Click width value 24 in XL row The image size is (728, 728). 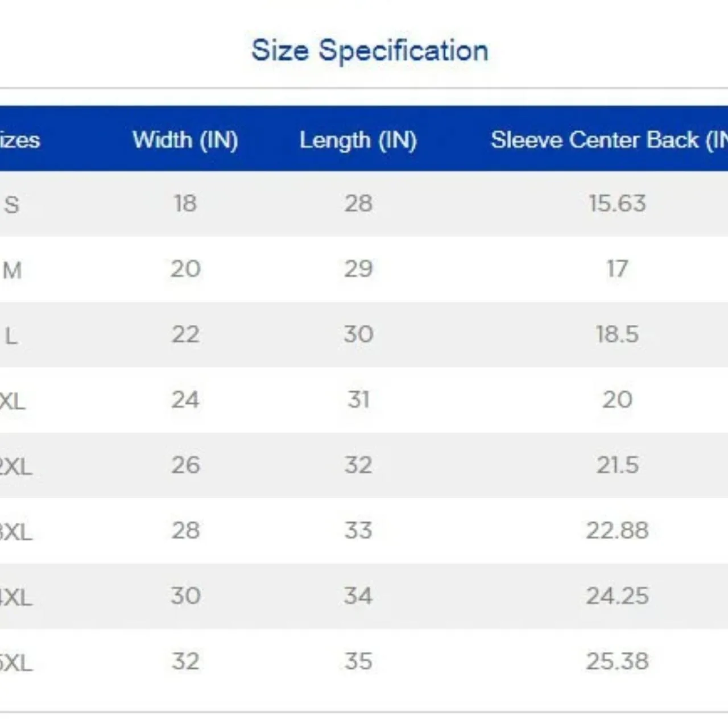(x=185, y=400)
